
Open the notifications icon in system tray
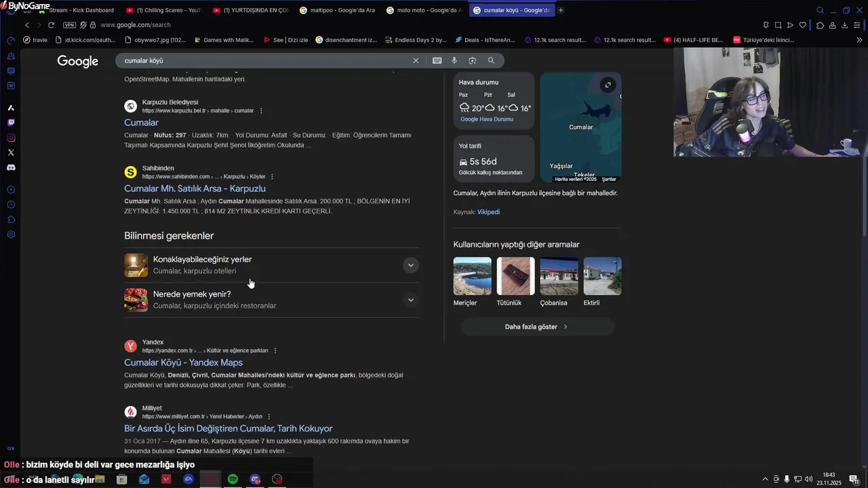pyautogui.click(x=854, y=479)
